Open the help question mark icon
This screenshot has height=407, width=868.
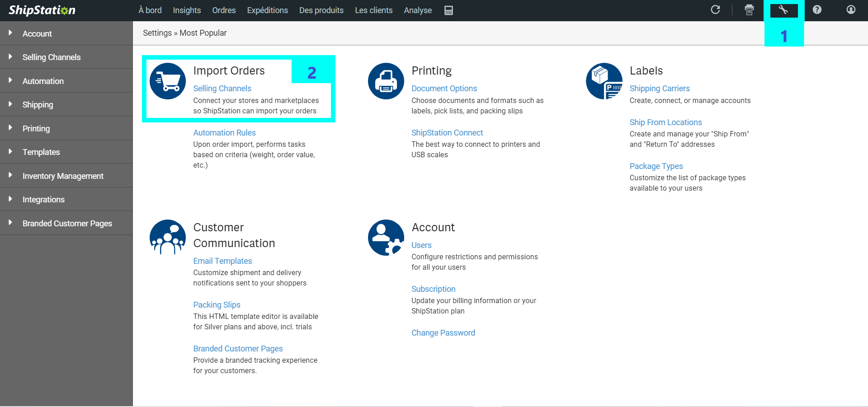tap(817, 9)
